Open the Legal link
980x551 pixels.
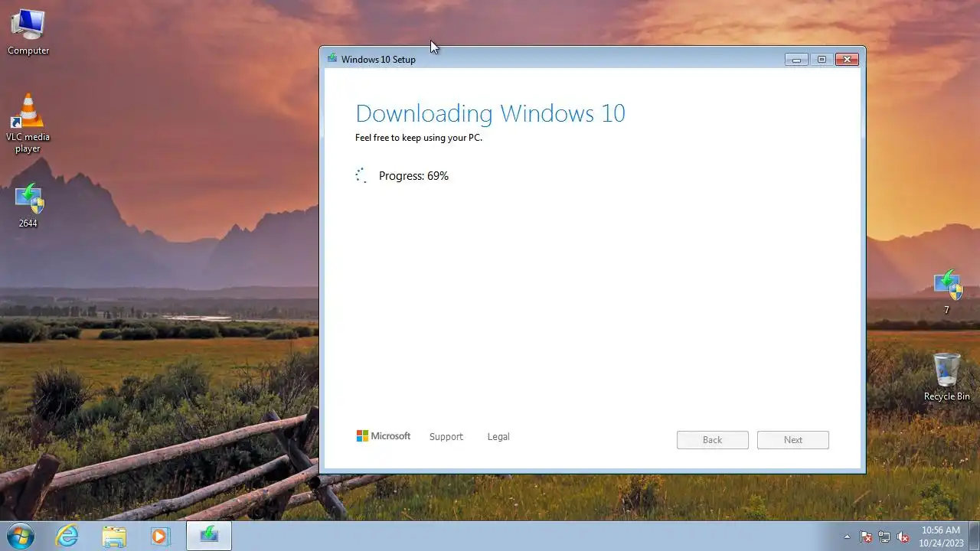click(498, 436)
